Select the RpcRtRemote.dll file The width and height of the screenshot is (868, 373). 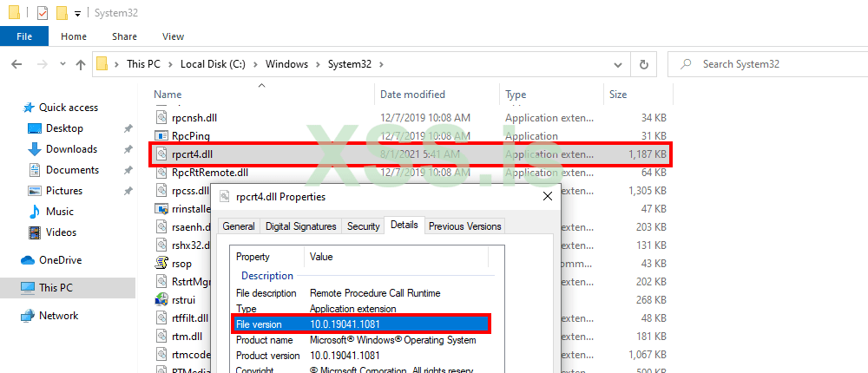210,172
